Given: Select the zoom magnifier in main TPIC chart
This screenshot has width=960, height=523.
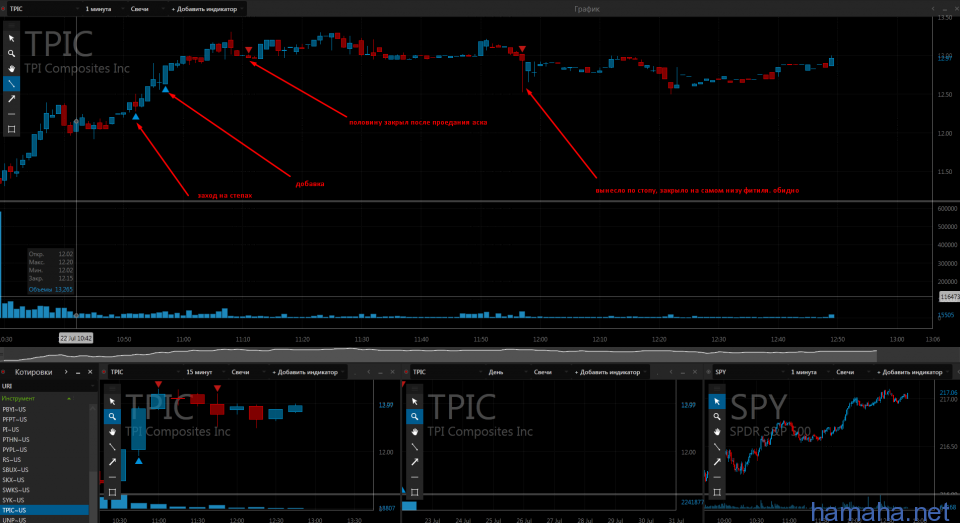Looking at the screenshot, I should (11, 54).
